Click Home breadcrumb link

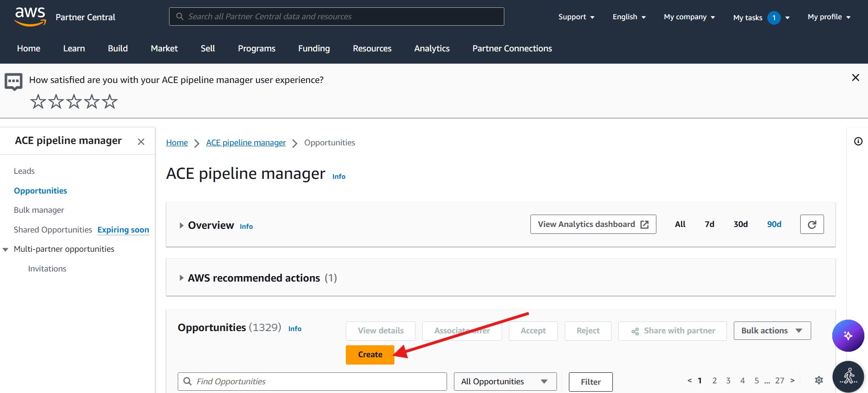point(177,143)
